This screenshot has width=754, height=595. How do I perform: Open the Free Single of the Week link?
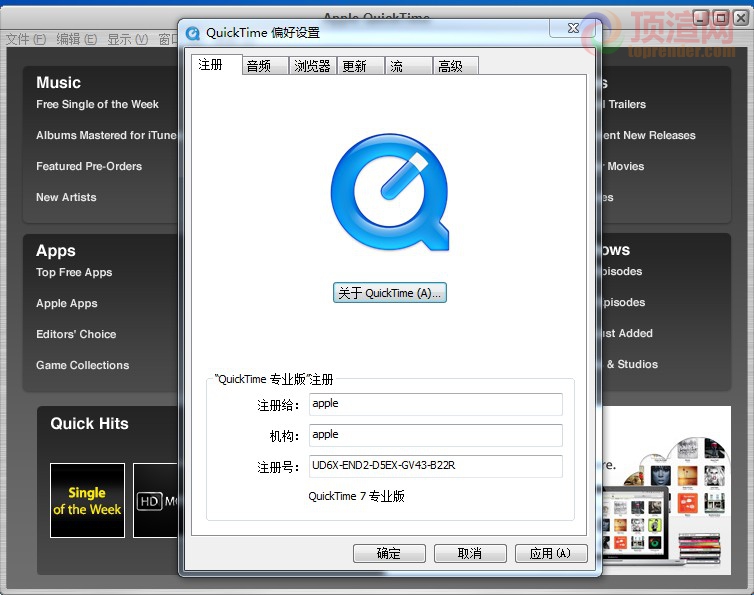pos(97,104)
